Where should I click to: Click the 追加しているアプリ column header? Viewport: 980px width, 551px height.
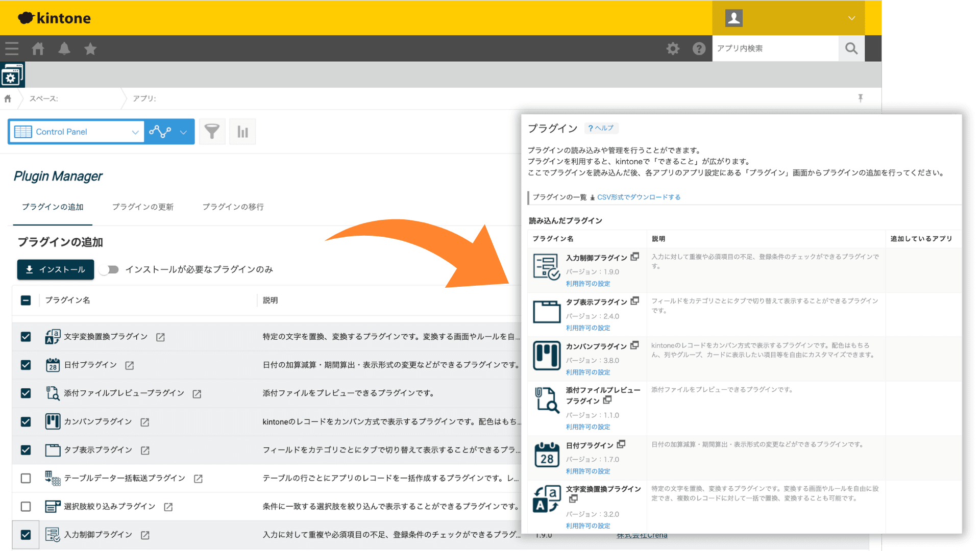[921, 239]
